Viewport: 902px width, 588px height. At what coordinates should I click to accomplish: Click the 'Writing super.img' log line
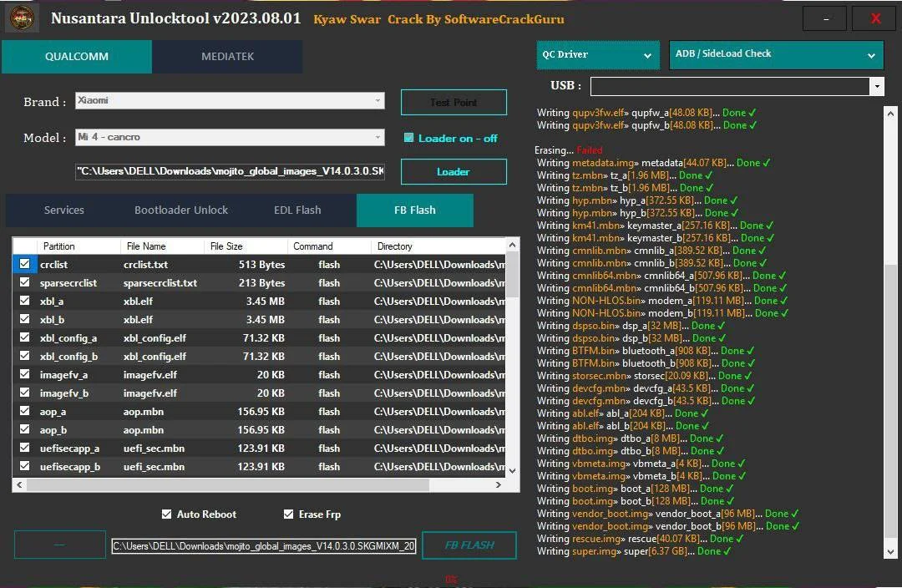tap(634, 551)
